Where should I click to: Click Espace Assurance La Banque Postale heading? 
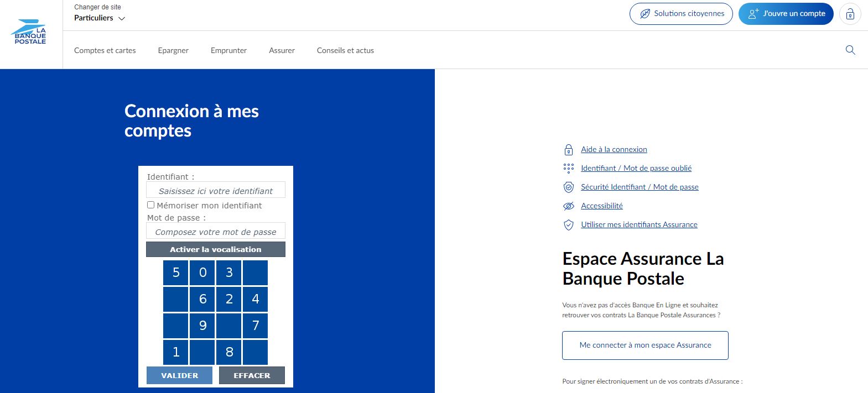pyautogui.click(x=643, y=269)
